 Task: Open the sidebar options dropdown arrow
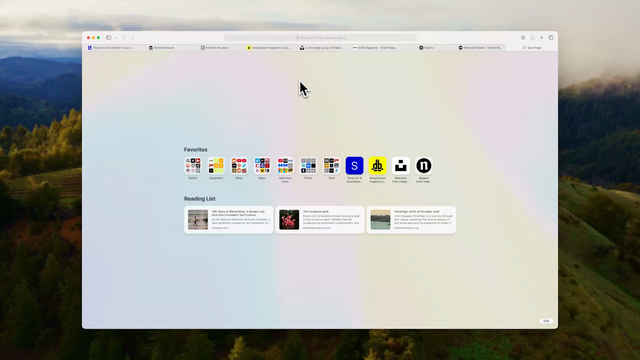tap(116, 38)
